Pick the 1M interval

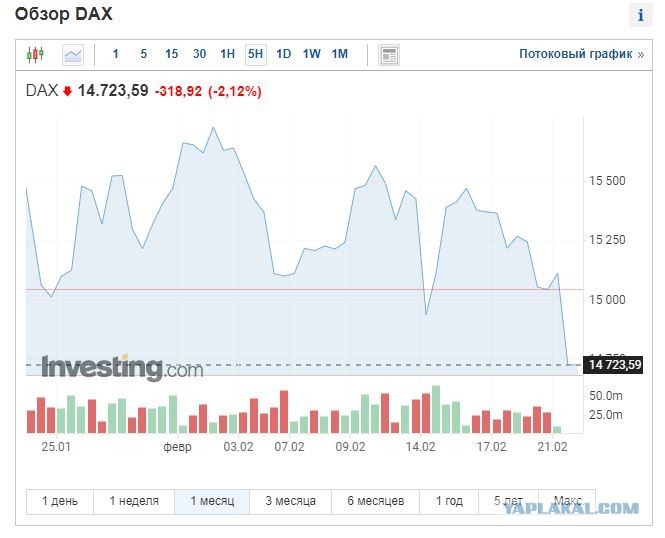pos(340,54)
